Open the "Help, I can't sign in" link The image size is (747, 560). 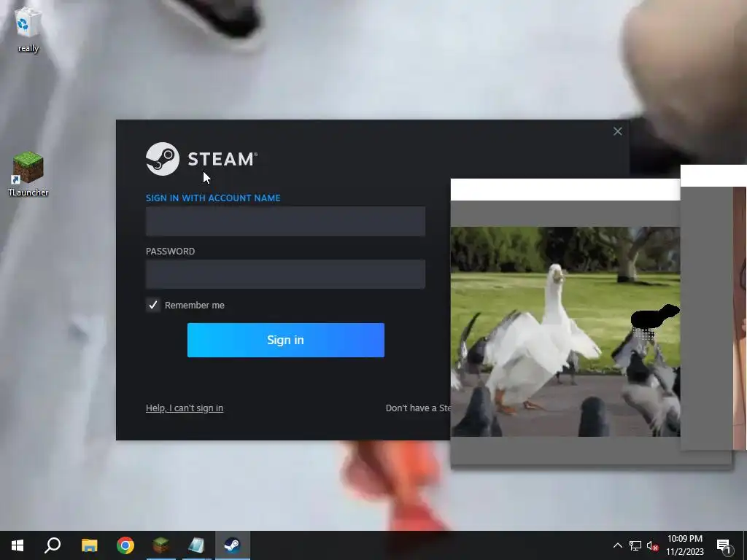click(185, 408)
